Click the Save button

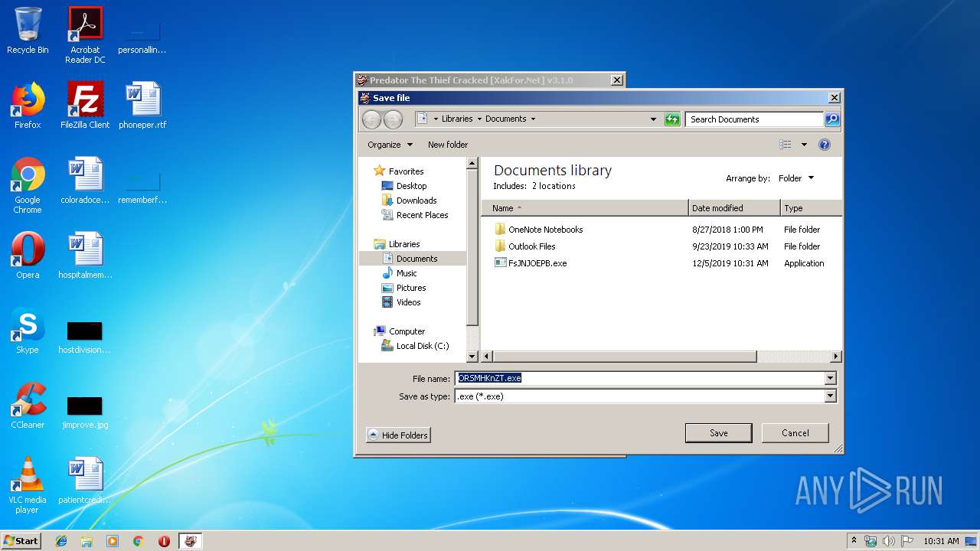[x=719, y=433]
